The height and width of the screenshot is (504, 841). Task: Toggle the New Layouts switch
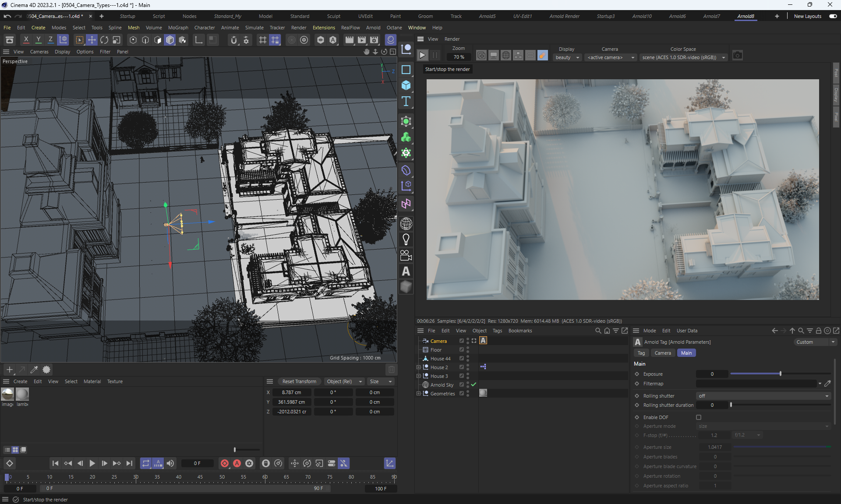[x=833, y=16]
